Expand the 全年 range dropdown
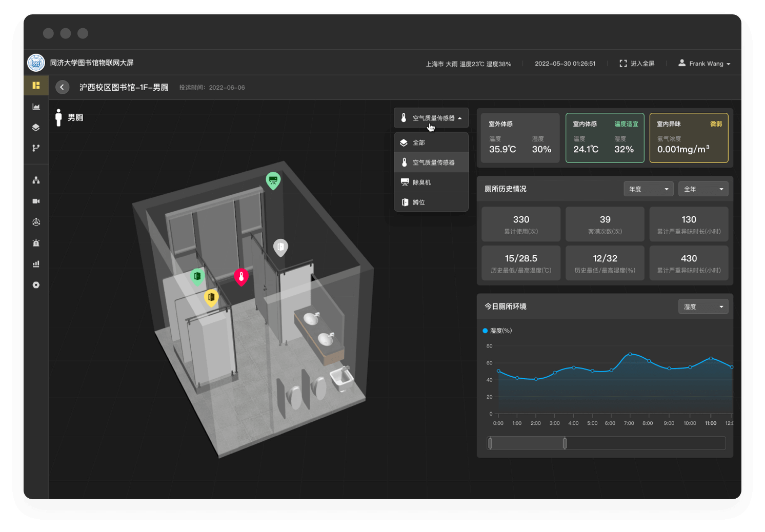Screen dimensions: 765x532 [x=703, y=189]
